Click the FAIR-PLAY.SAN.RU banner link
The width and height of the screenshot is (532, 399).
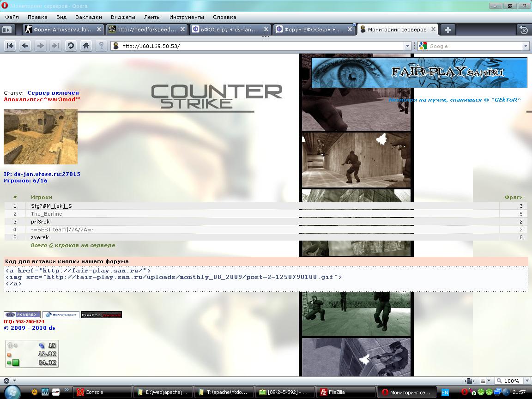point(419,73)
